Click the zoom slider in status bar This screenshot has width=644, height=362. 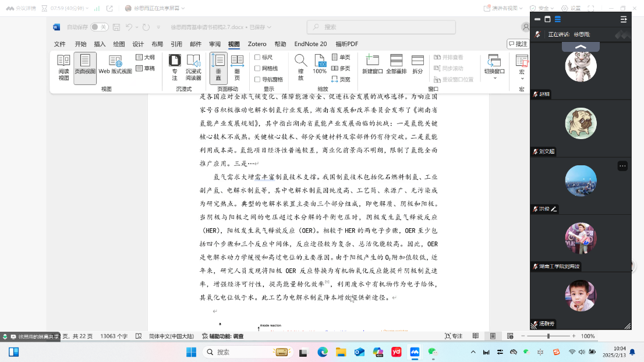point(548,336)
